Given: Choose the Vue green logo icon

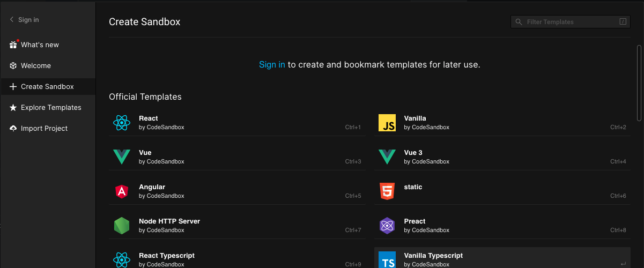Looking at the screenshot, I should click(122, 157).
